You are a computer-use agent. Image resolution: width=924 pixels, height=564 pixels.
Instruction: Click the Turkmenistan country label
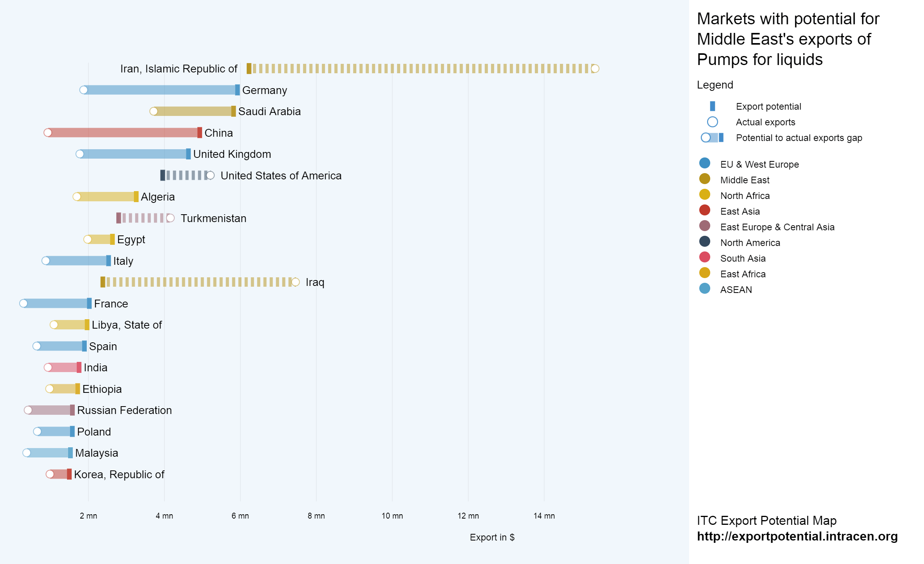213,218
